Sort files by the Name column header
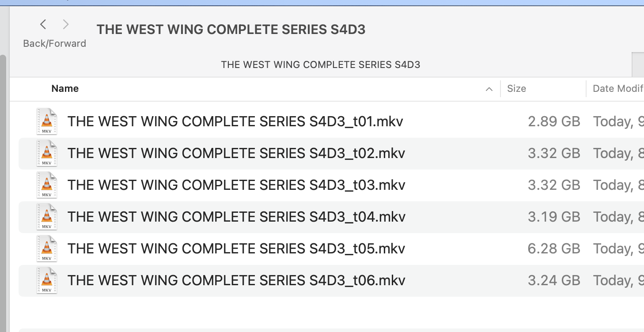 click(65, 88)
